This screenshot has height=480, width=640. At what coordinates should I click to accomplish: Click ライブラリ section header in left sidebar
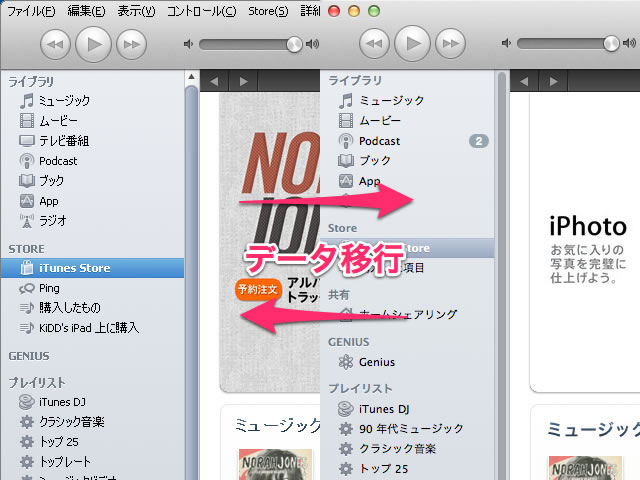31,82
